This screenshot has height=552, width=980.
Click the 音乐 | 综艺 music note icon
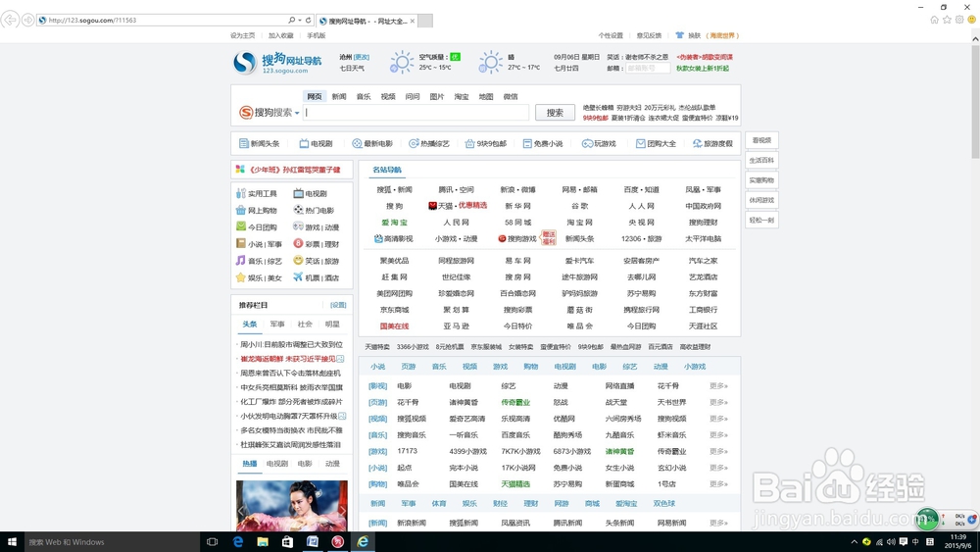[241, 260]
